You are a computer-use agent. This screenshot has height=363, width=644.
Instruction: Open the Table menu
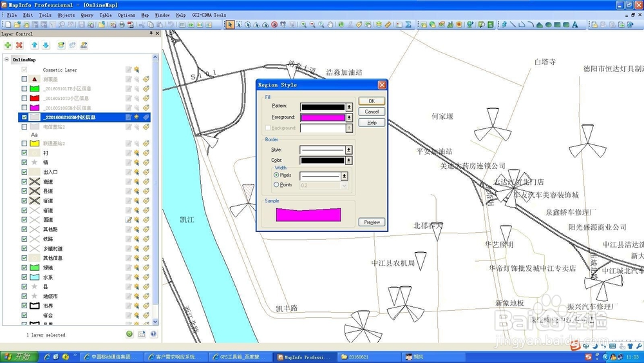[106, 15]
